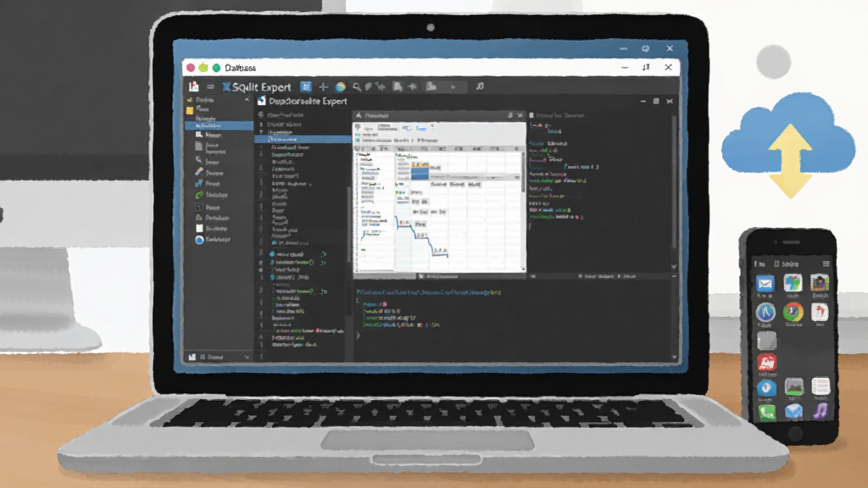This screenshot has height=488, width=868.
Task: Open the notes list app icon on the phone
Action: (820, 386)
